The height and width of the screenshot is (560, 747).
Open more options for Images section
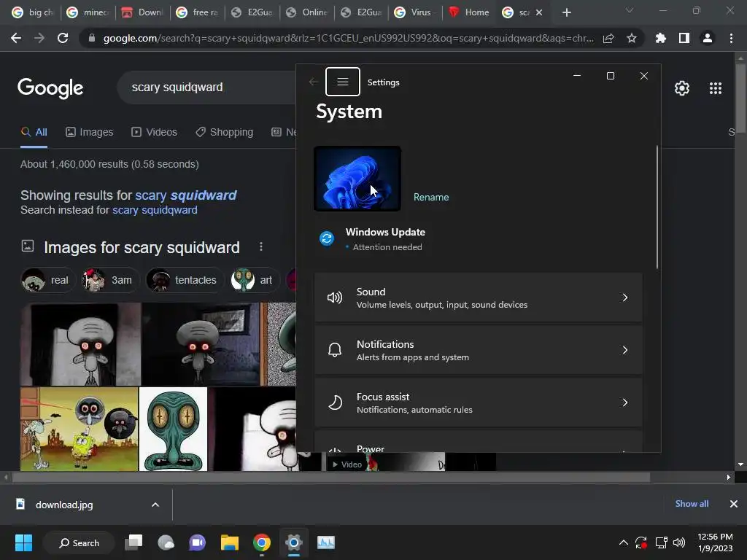tap(260, 246)
